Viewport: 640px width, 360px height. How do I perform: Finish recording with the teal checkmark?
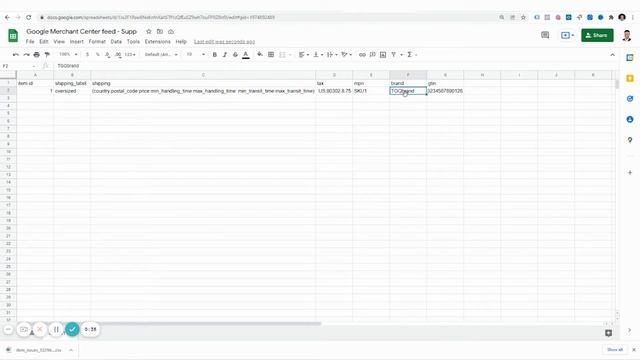click(x=72, y=329)
